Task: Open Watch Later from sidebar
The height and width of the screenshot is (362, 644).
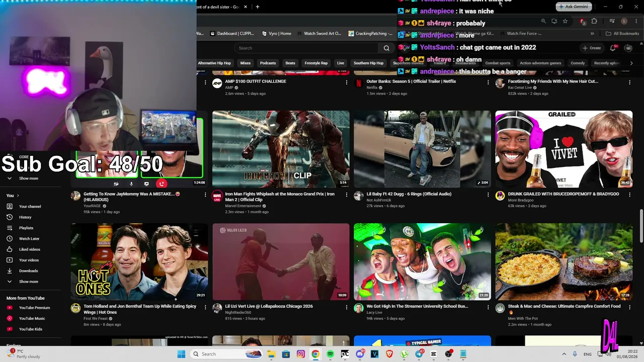Action: [29, 239]
